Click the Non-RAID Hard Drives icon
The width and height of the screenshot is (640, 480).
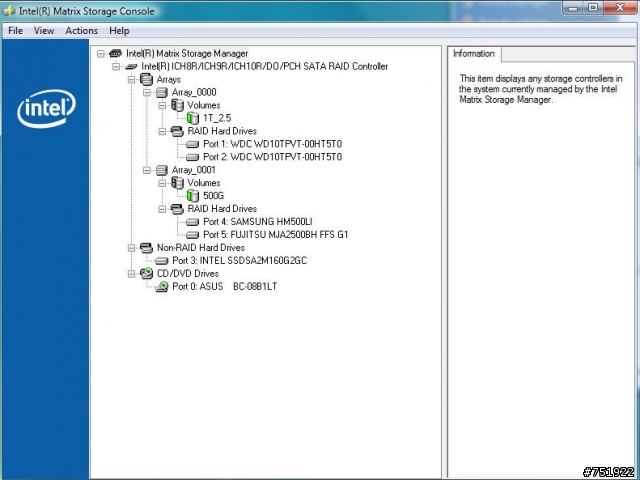pos(146,247)
